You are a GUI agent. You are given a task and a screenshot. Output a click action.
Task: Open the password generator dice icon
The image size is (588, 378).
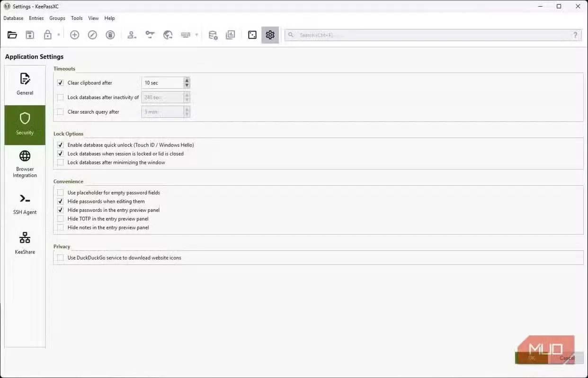[x=252, y=35]
